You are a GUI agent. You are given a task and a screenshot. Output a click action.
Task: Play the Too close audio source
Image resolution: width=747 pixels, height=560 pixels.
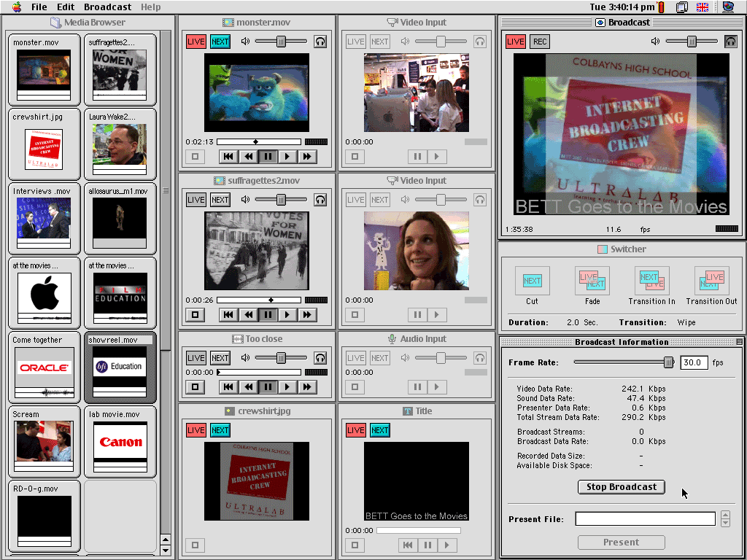[x=287, y=386]
